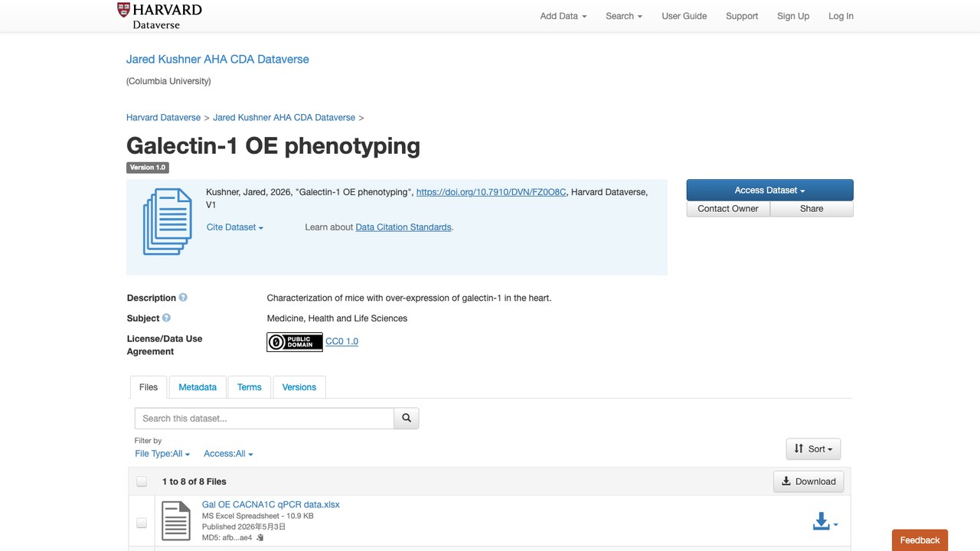
Task: Download the Gal OE CACNA1C file icon
Action: point(825,522)
